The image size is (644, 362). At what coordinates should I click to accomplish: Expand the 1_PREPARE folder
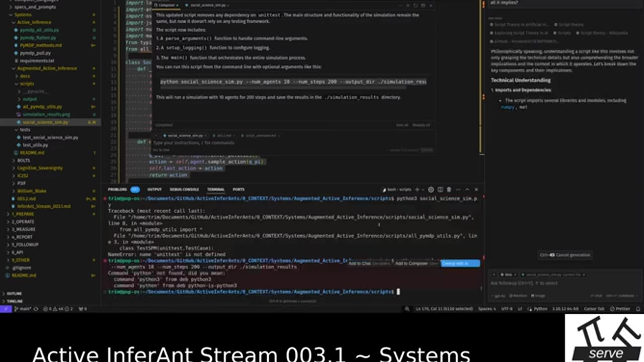coord(23,214)
